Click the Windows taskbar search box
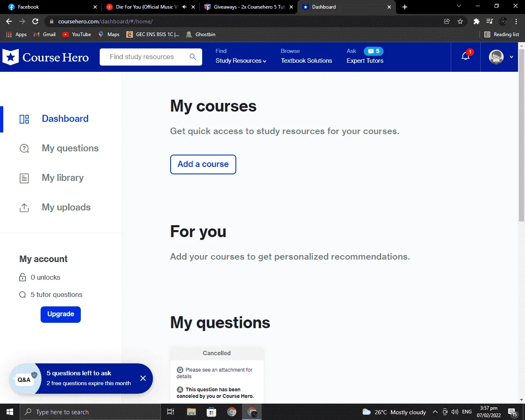Viewport: 525px width, 420px height. tap(90, 412)
